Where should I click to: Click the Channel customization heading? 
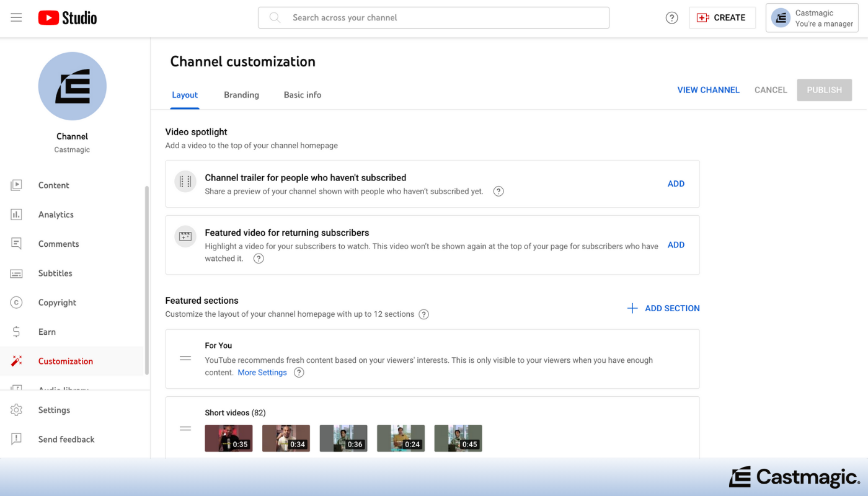point(243,61)
